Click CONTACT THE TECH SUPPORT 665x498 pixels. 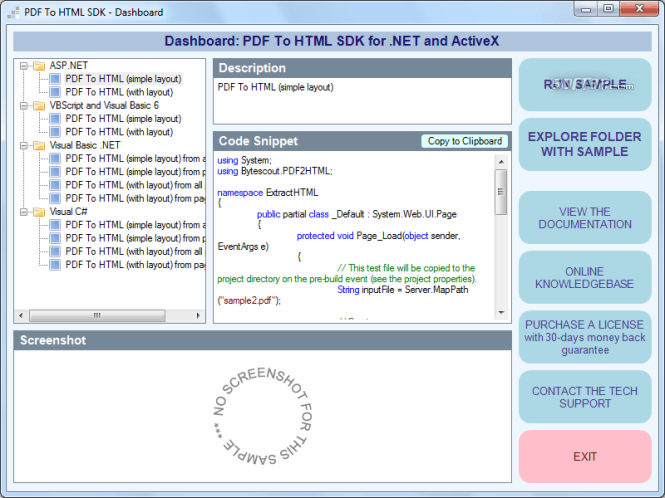click(x=585, y=397)
